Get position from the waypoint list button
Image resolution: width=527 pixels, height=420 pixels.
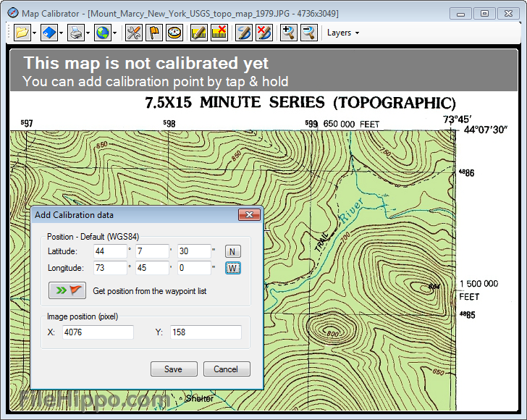click(67, 290)
